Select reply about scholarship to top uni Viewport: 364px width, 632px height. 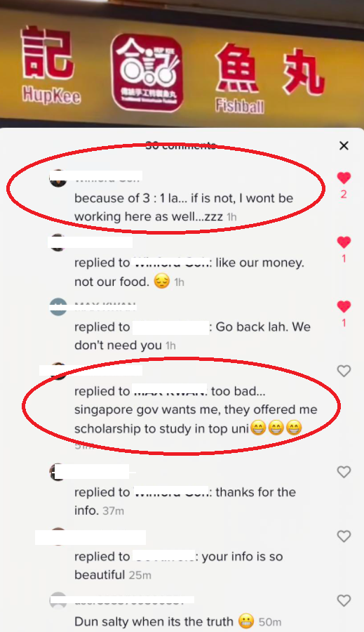(196, 410)
